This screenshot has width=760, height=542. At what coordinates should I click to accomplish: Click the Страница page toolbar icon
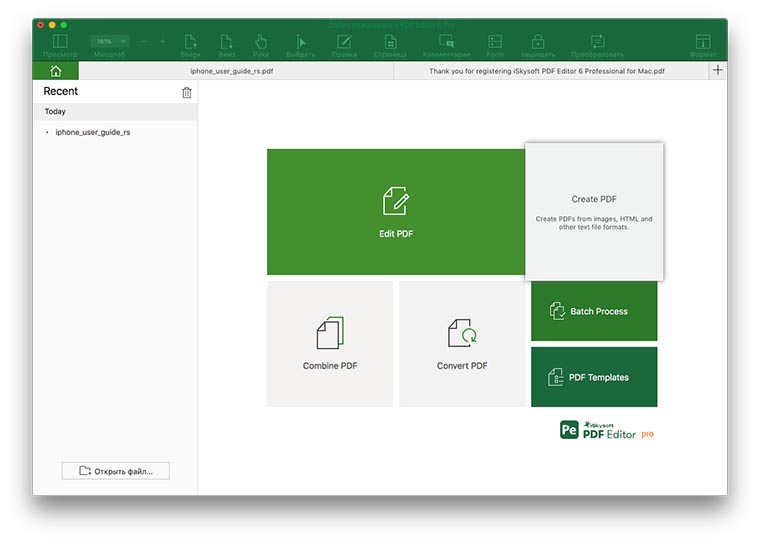(x=390, y=43)
